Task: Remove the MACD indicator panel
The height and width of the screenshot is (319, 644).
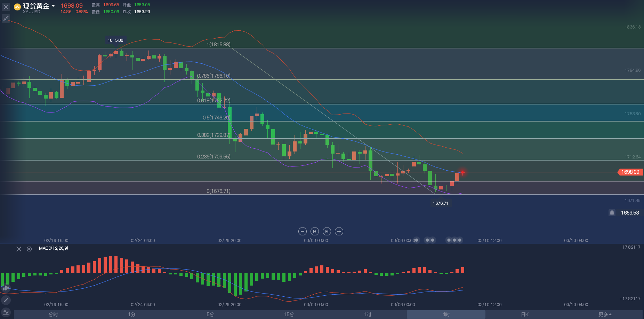Action: [x=19, y=249]
